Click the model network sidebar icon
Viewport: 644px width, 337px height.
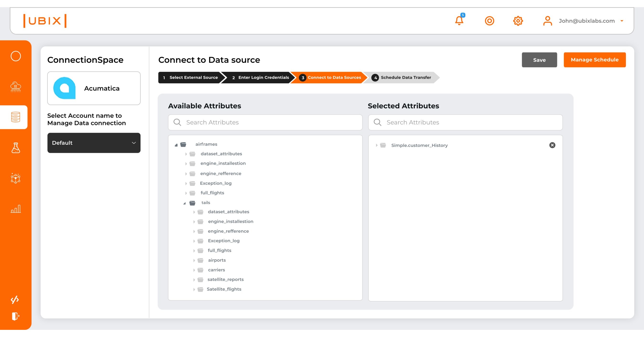(16, 178)
